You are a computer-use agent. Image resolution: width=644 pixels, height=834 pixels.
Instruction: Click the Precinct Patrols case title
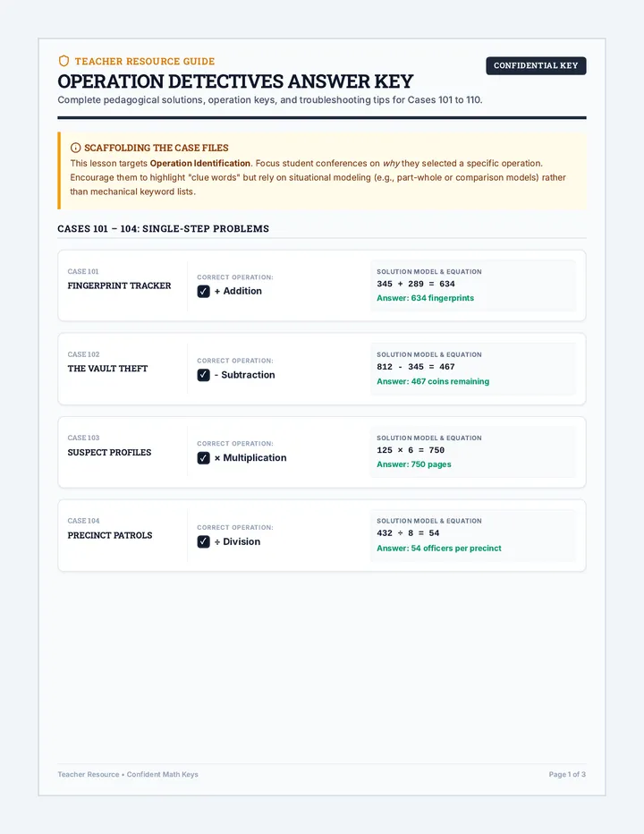click(x=109, y=535)
